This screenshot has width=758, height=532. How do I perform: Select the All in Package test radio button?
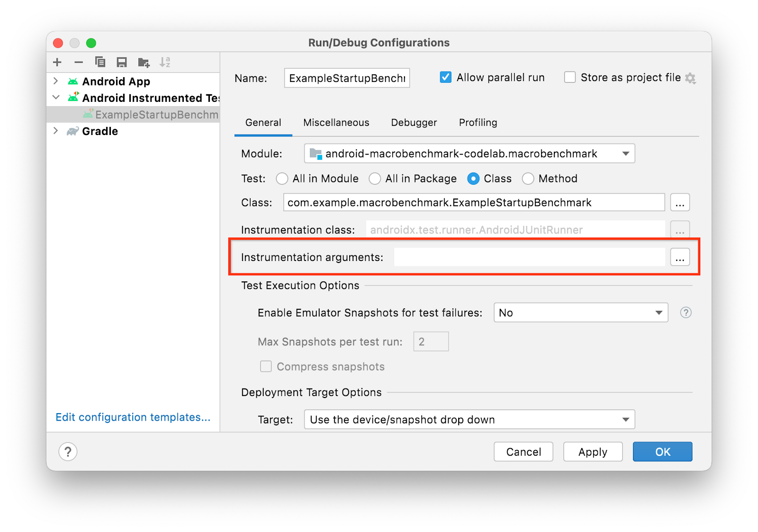click(x=375, y=179)
